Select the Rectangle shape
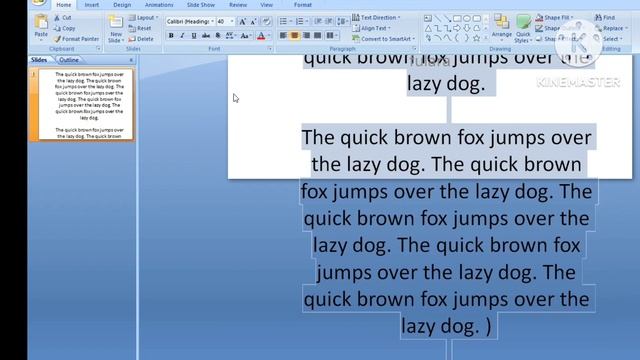640x360 pixels. tap(457, 18)
